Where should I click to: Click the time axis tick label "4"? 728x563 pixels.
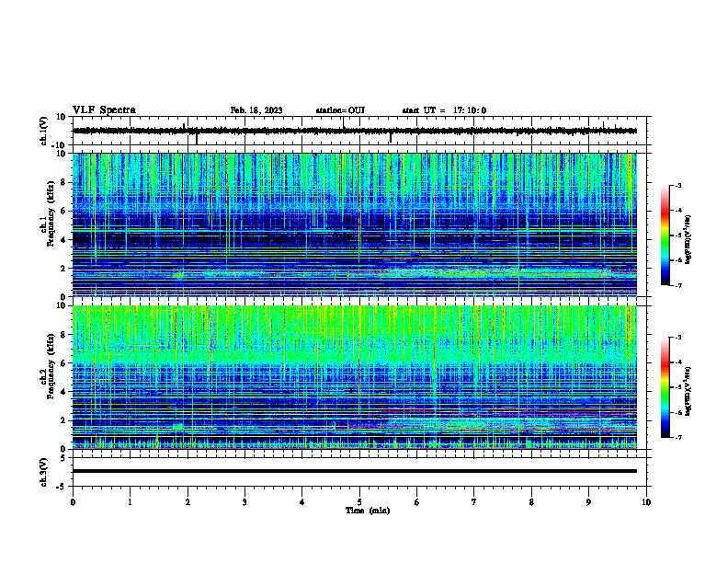pos(302,502)
